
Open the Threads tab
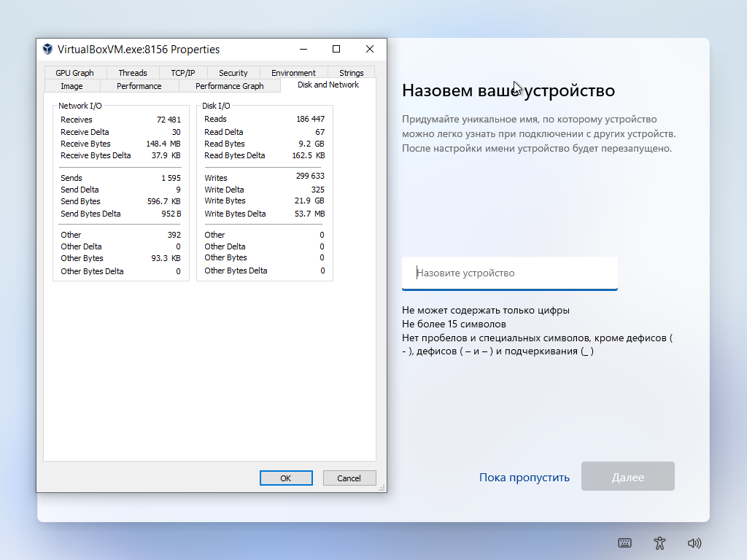tap(133, 73)
